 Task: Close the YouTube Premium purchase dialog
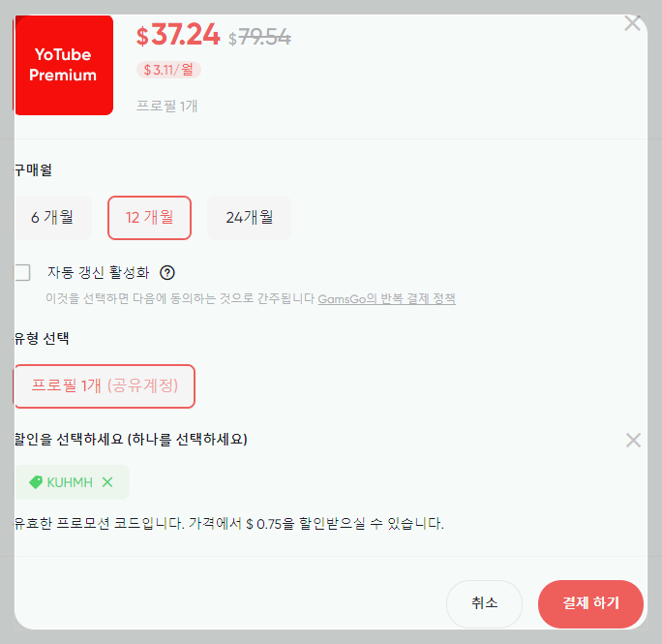[x=632, y=23]
